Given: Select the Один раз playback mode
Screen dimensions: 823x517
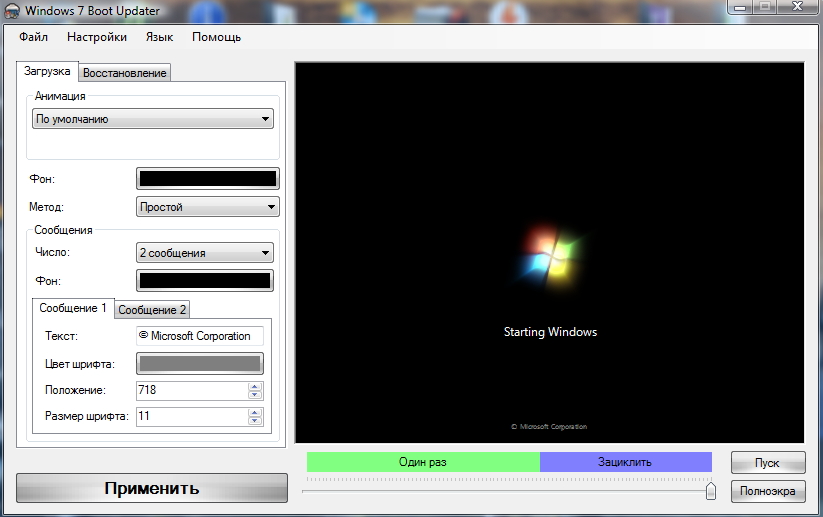Looking at the screenshot, I should [x=422, y=462].
